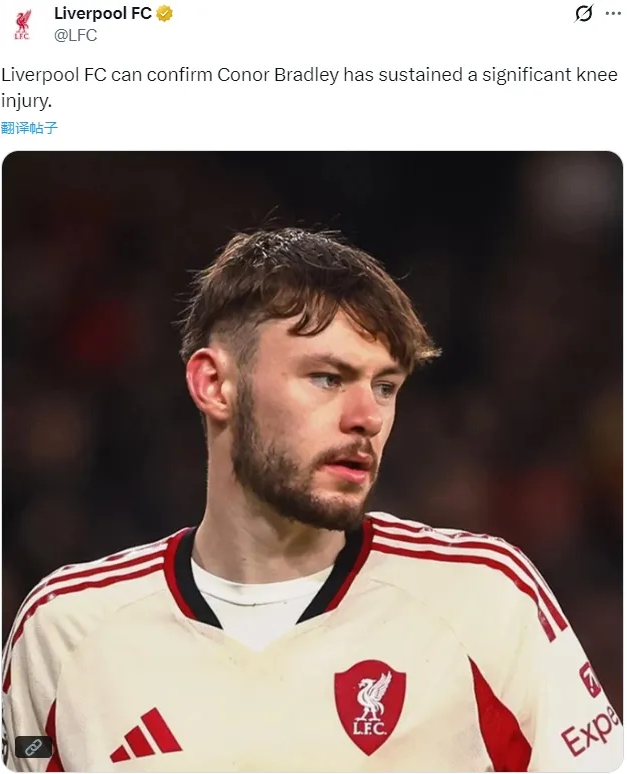This screenshot has height=774, width=627.
Task: Click the Expedia sponsor text on sleeve
Action: [590, 728]
